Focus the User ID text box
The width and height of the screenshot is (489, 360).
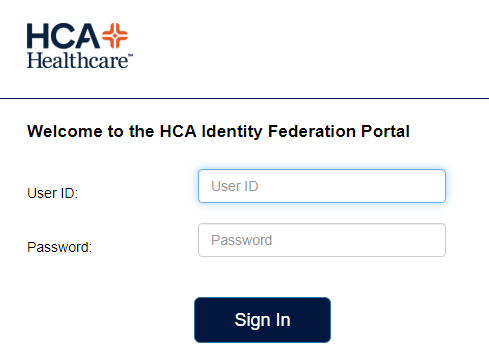[x=322, y=186]
